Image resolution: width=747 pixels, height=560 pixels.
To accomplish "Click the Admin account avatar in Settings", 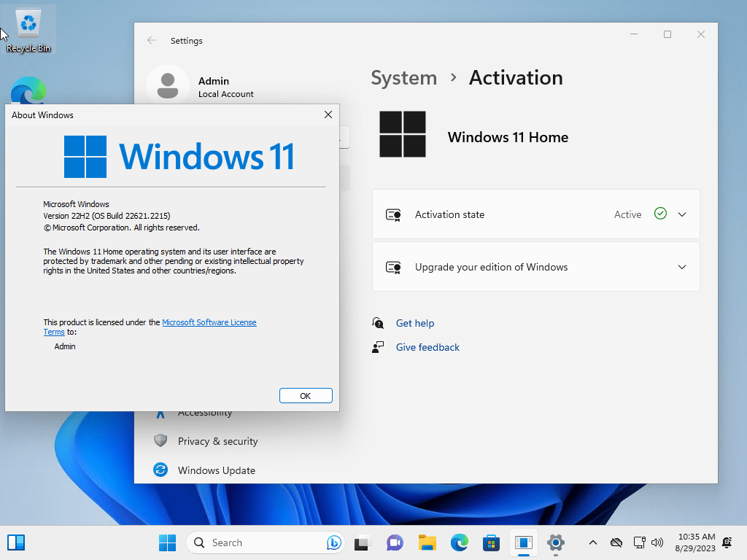I will pos(167,86).
